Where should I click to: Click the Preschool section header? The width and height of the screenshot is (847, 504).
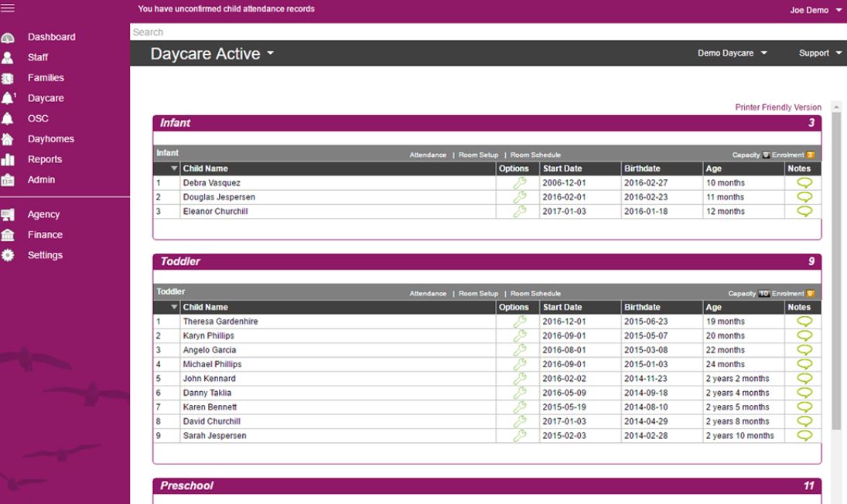(487, 485)
